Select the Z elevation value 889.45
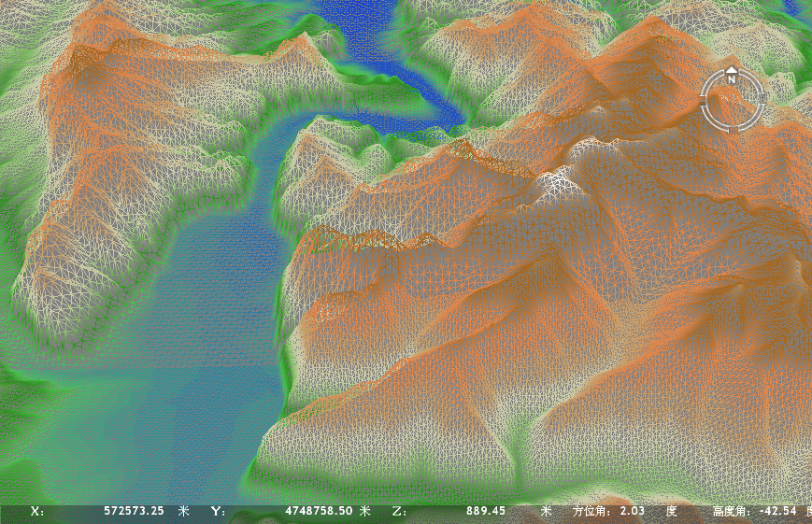Image resolution: width=812 pixels, height=524 pixels. (486, 511)
